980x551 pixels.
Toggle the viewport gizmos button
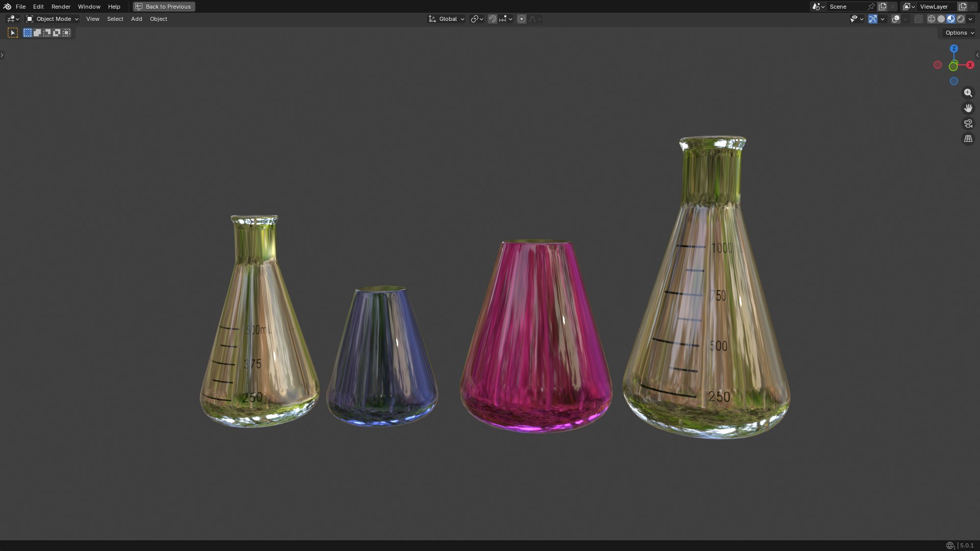873,19
